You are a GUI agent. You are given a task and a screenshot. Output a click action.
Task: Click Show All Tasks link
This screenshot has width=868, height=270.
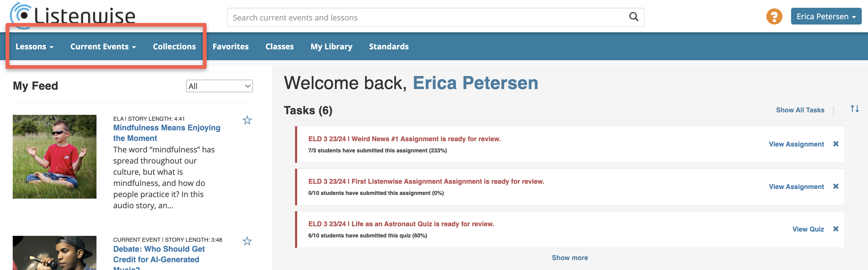coord(800,110)
